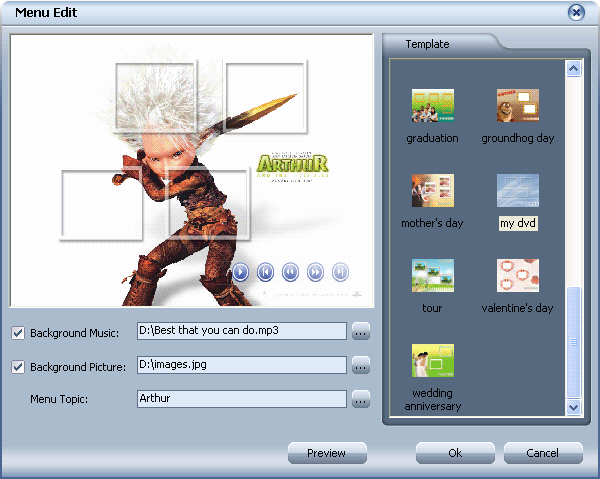Click the 'tour' template label
Image resolution: width=600 pixels, height=479 pixels.
(x=432, y=308)
